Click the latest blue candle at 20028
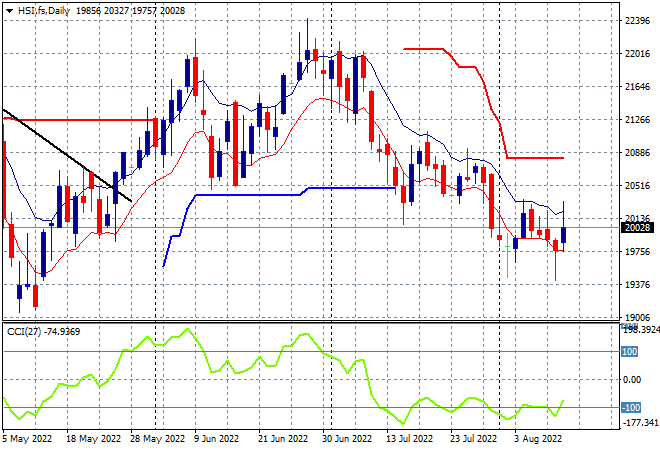Image resolution: width=660 pixels, height=450 pixels. point(564,235)
